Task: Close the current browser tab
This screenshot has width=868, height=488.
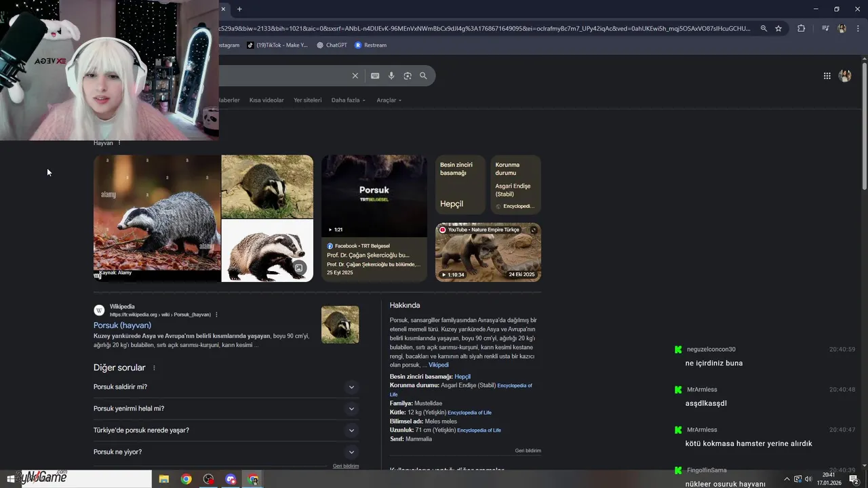Action: (223, 9)
